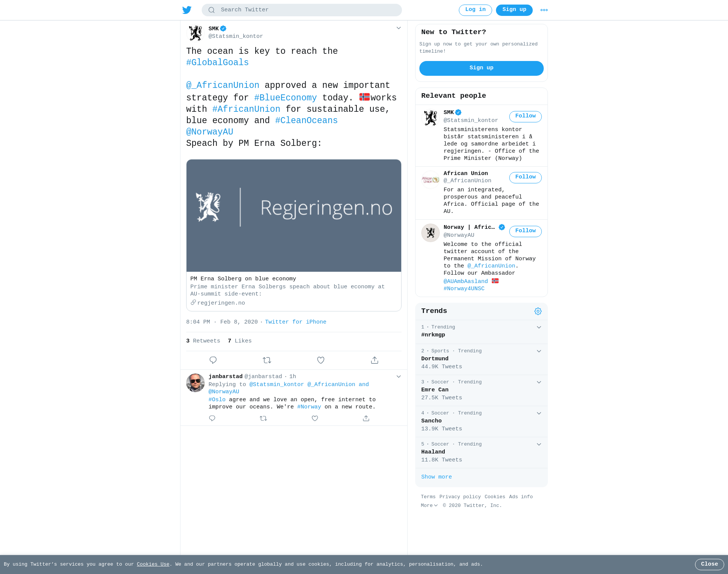728x574 pixels.
Task: Click the Search Twitter field
Action: point(302,10)
